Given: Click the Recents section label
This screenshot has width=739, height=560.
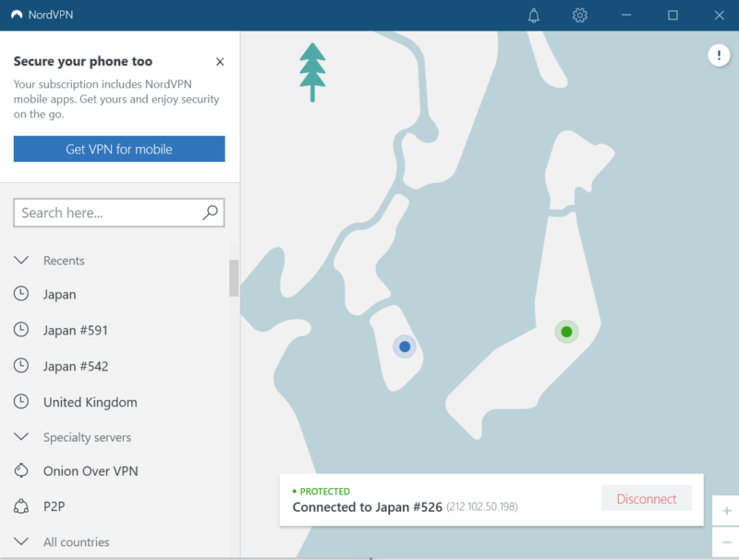Looking at the screenshot, I should [x=64, y=261].
